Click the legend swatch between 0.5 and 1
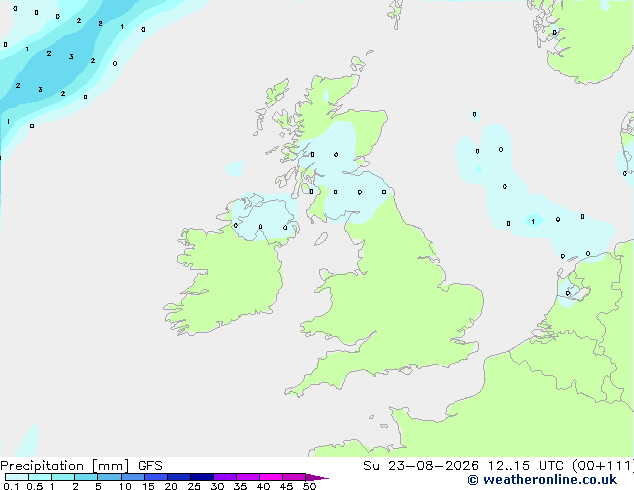Viewport: 634px width, 490px height. 40,477
